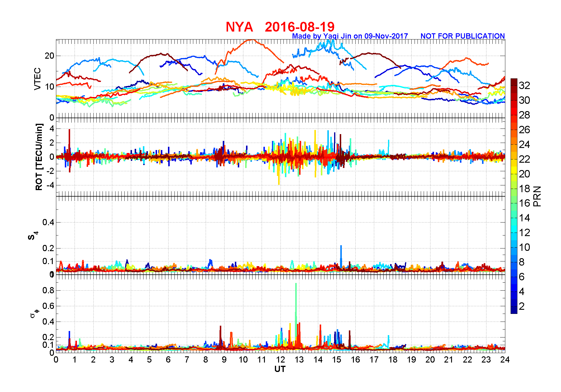
Task: Click colorbar tick label "16"
Action: pyautogui.click(x=524, y=203)
